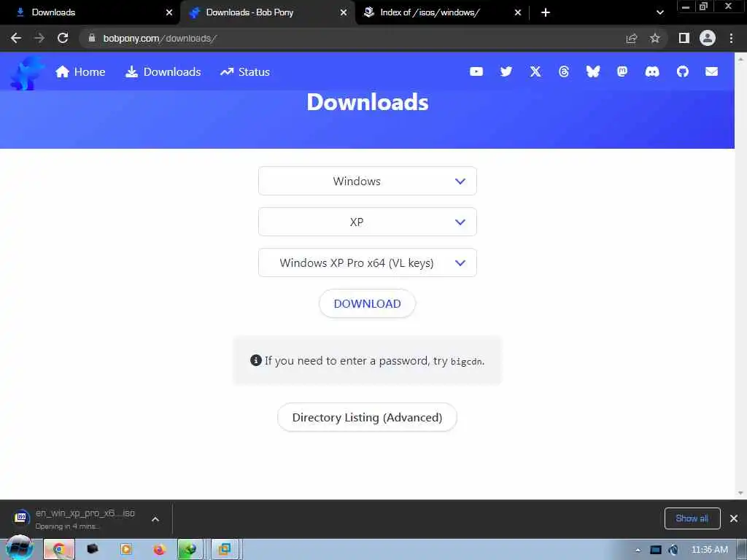This screenshot has width=747, height=560.
Task: Open the Downloads nav link
Action: [x=163, y=72]
